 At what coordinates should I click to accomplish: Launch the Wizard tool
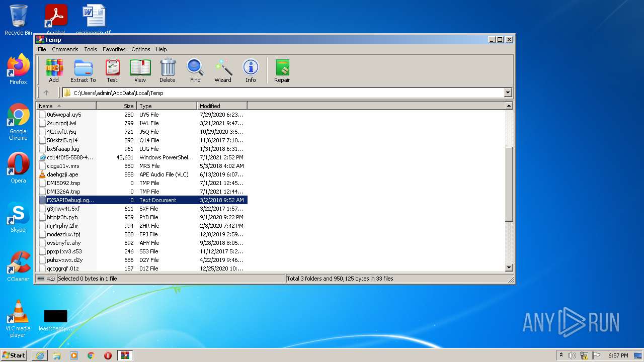point(223,70)
